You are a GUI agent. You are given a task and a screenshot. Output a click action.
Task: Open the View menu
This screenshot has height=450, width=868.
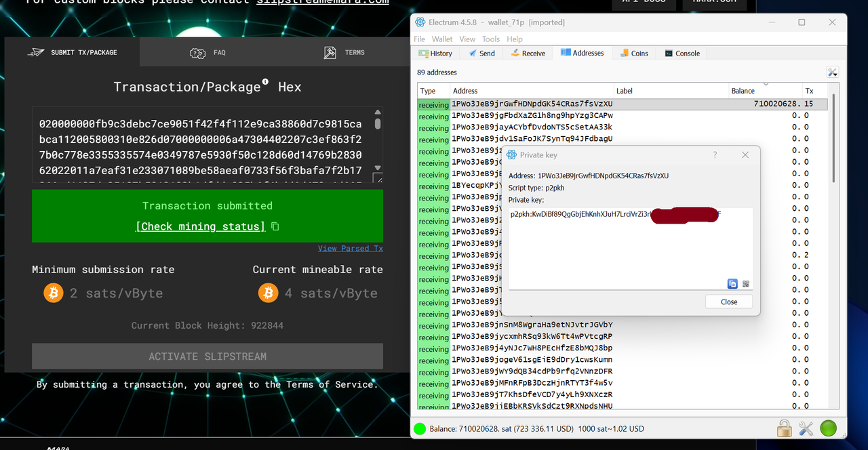467,39
